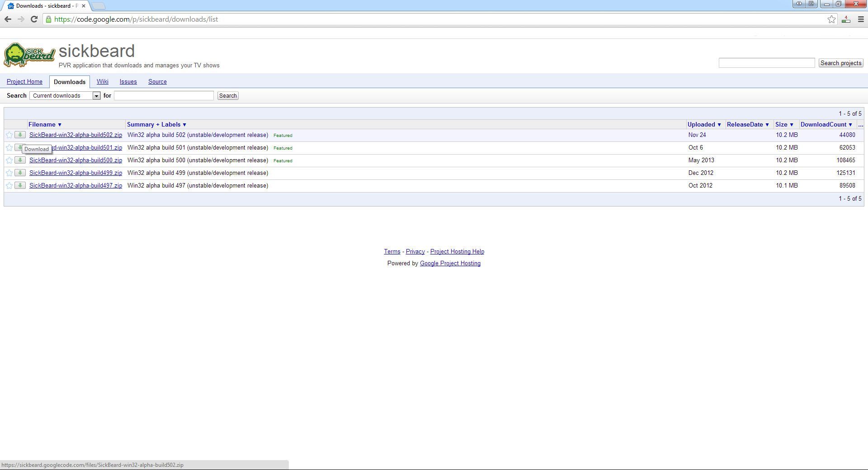Open Google Project Hosting link

pos(450,263)
